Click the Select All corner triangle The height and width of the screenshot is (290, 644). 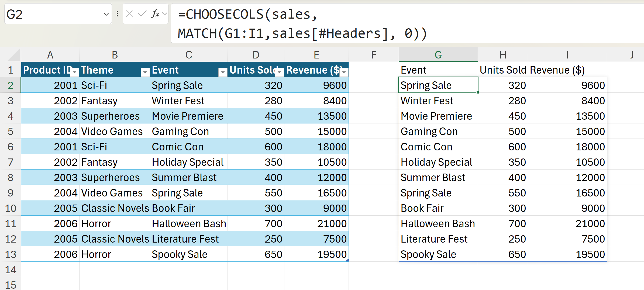[x=14, y=55]
